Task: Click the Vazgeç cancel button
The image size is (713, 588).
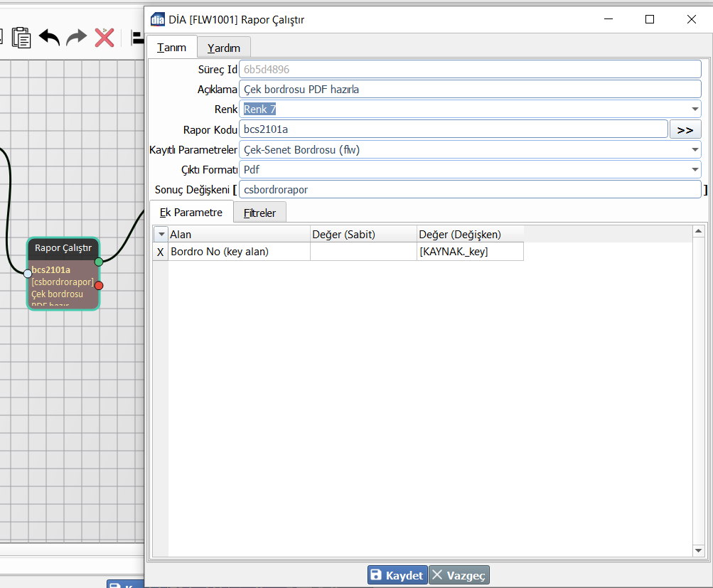Action: point(459,575)
